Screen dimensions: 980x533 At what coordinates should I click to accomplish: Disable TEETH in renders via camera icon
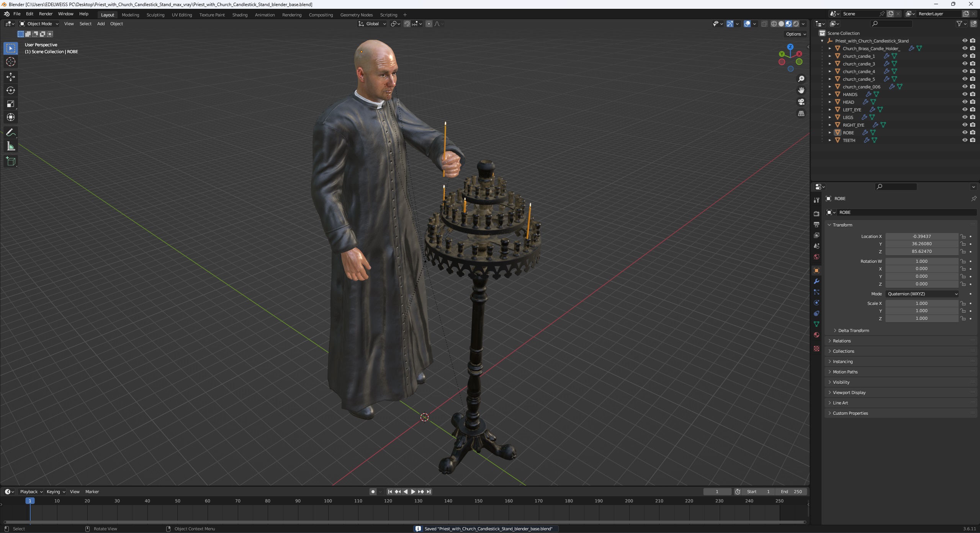[972, 140]
